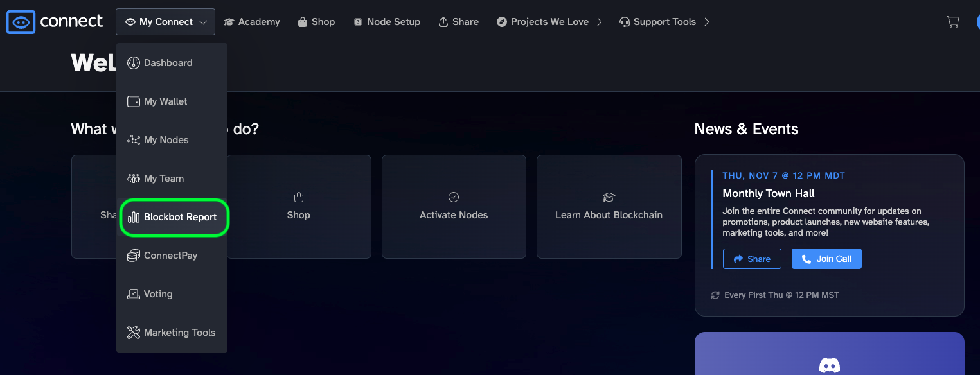Click the News & Events heading
The width and height of the screenshot is (980, 375).
point(747,129)
